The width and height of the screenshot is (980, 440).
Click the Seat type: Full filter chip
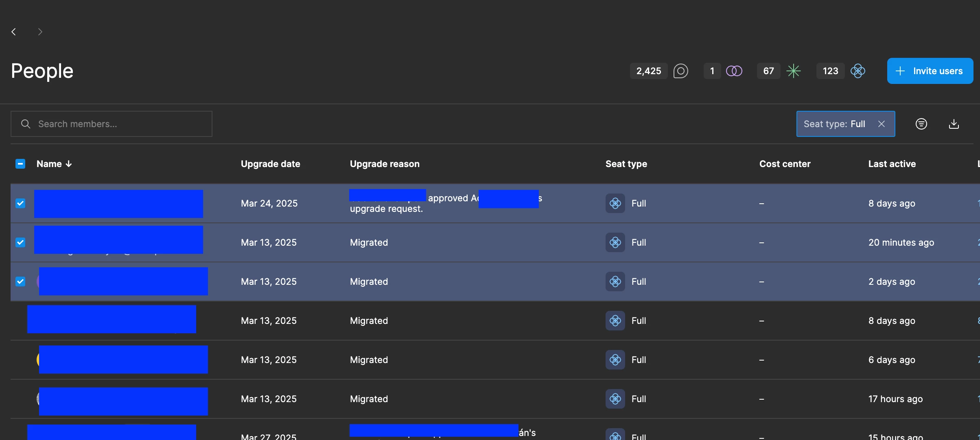(x=845, y=124)
